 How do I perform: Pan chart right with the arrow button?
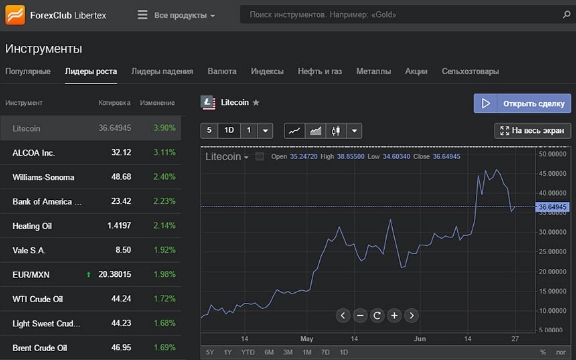pos(411,316)
